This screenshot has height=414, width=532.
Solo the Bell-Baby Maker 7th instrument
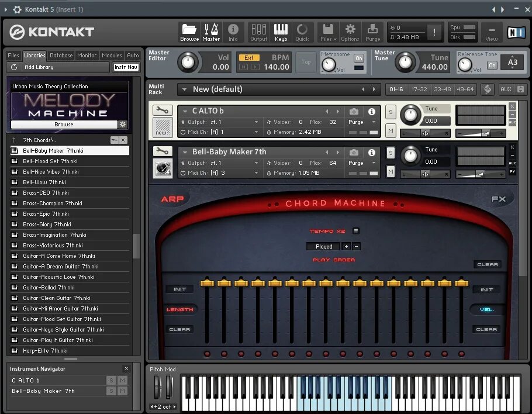coord(391,153)
